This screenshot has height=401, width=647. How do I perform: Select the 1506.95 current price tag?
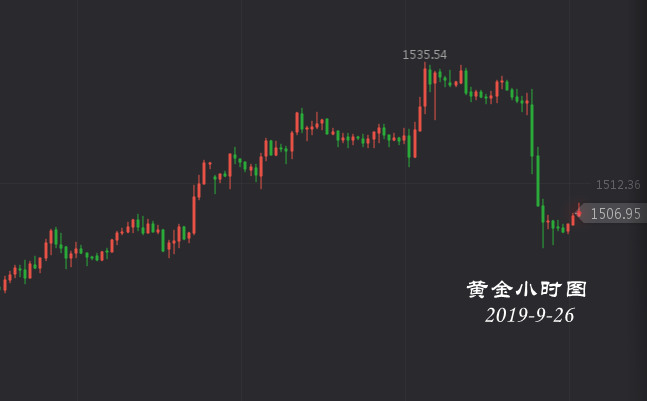pyautogui.click(x=611, y=214)
